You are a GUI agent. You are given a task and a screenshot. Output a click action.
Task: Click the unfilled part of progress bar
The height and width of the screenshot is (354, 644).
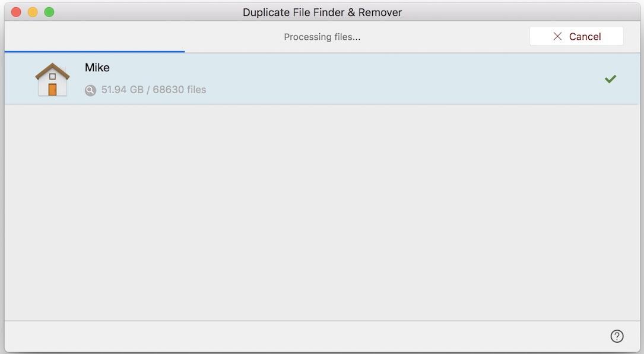412,52
